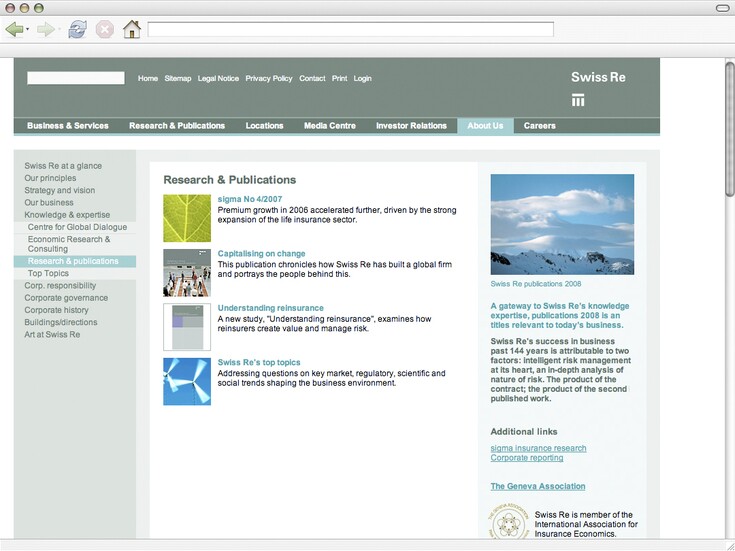
Task: Go to browser home icon
Action: coord(132,30)
